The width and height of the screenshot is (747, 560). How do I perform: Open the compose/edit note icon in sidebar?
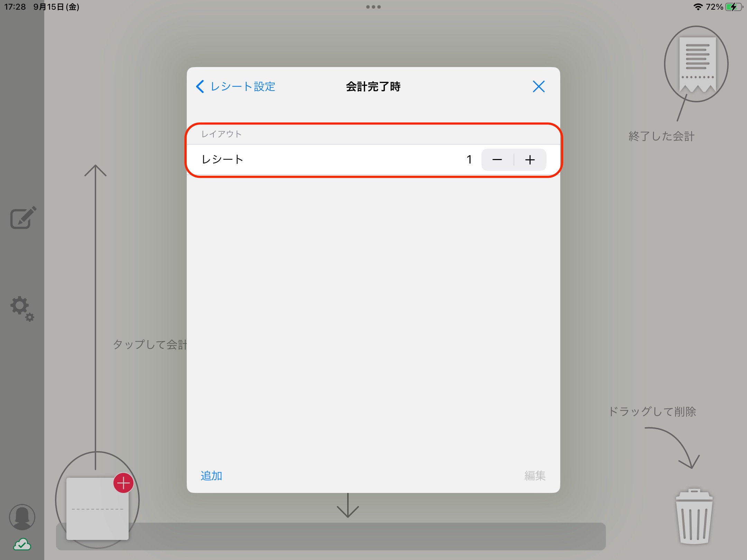pos(23,218)
